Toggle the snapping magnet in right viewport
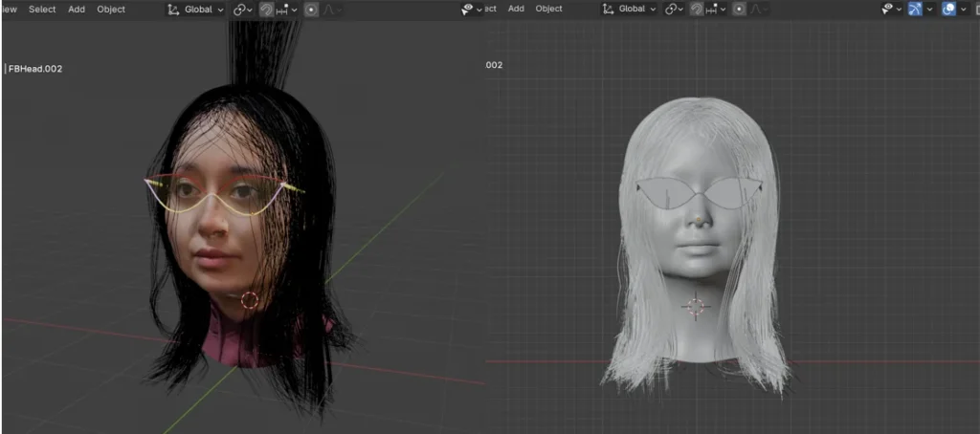The image size is (980, 434). (698, 9)
